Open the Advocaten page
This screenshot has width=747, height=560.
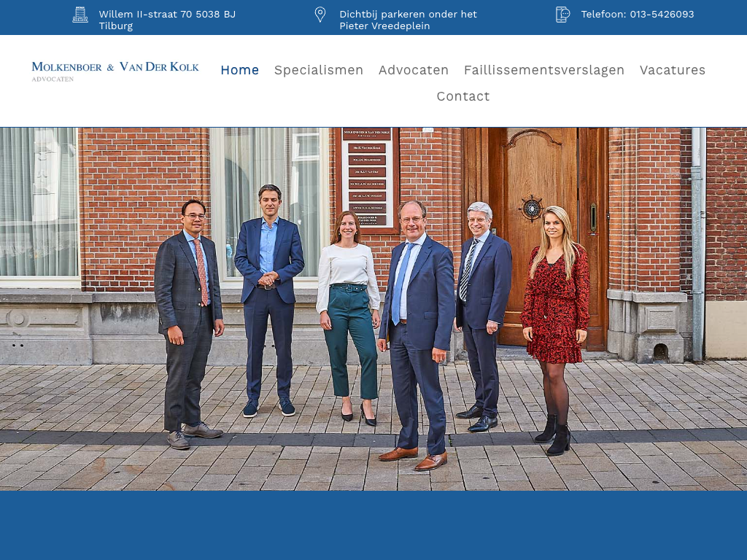pos(414,70)
